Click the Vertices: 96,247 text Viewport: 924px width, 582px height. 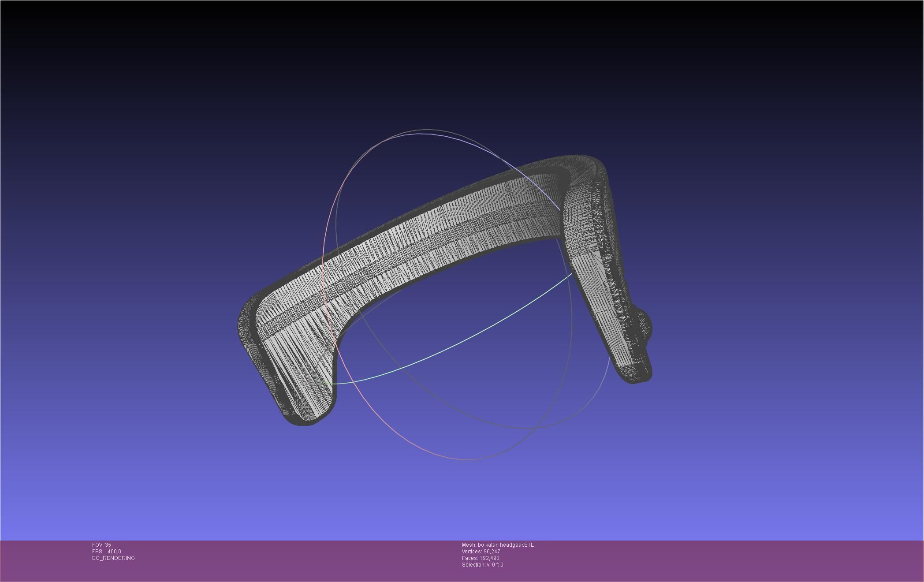481,552
